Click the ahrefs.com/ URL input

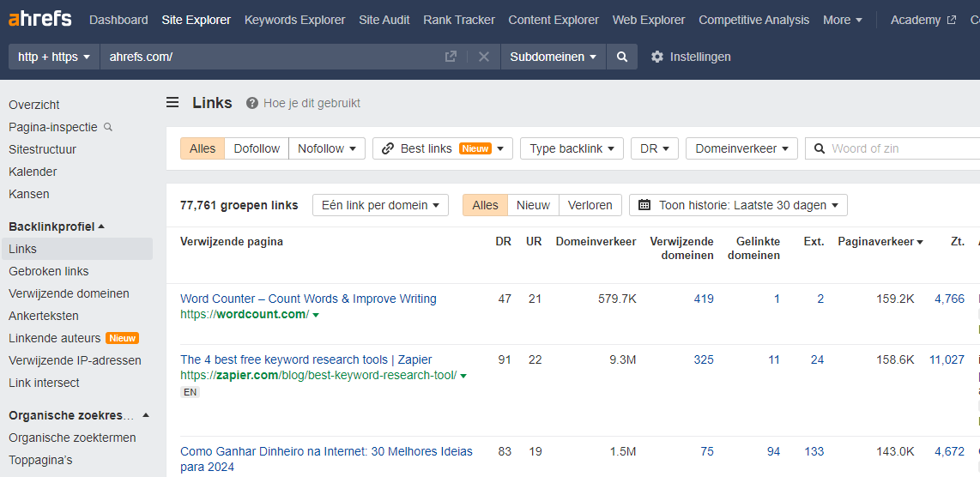point(272,57)
